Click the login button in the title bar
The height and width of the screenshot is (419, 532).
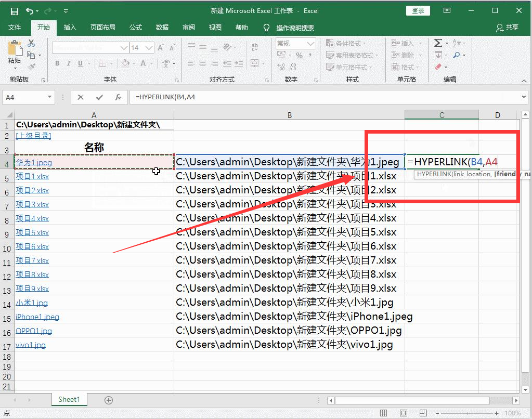coord(418,11)
